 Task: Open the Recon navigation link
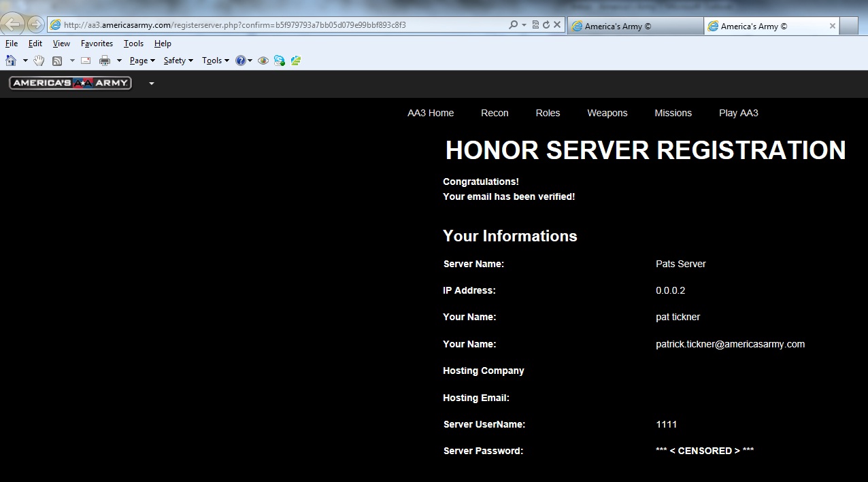pyautogui.click(x=495, y=113)
